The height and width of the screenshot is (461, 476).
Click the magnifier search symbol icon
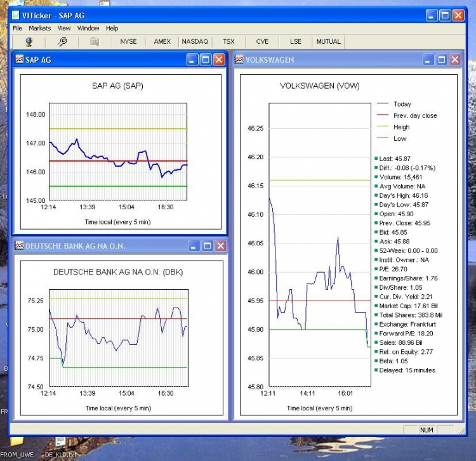coord(62,42)
